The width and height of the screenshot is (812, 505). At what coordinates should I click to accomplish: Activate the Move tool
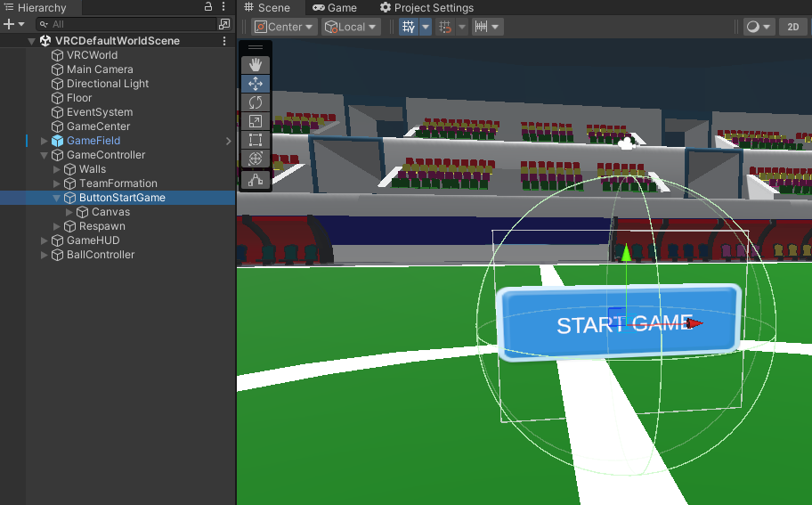coord(256,84)
